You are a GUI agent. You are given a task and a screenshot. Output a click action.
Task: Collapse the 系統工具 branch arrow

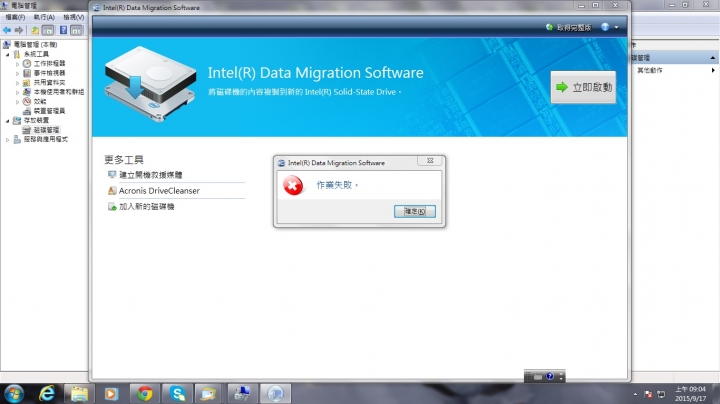8,54
